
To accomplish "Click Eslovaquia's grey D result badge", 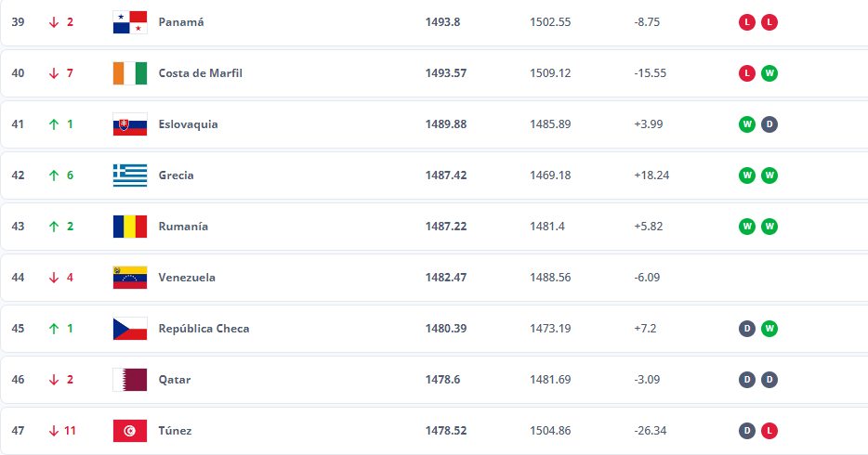I will click(769, 124).
